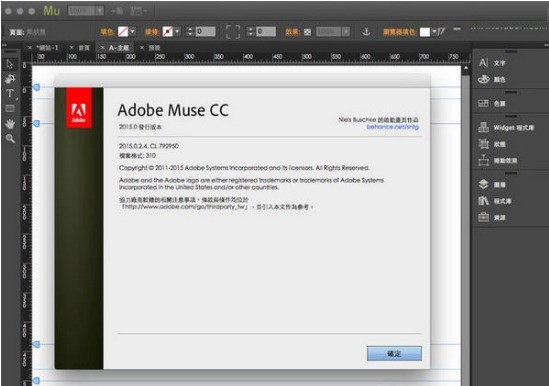Open the 程式庫 (Library) books icon
Viewport: 549px width, 386px height.
click(x=484, y=201)
